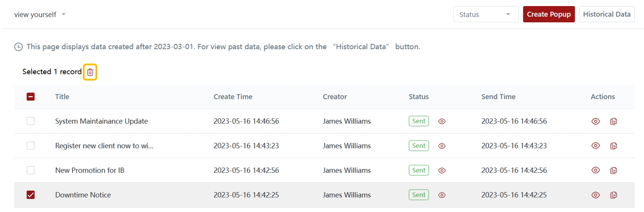Click the Create Popup button
644x212 pixels.
[549, 14]
